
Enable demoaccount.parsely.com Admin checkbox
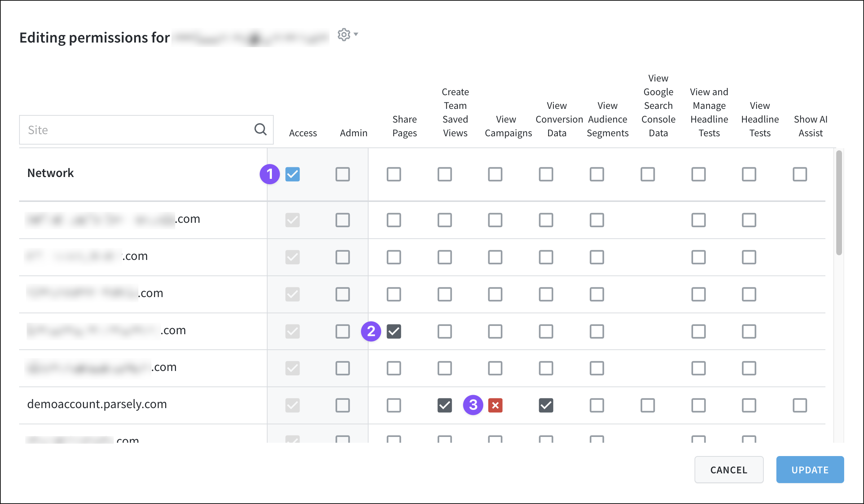(343, 405)
